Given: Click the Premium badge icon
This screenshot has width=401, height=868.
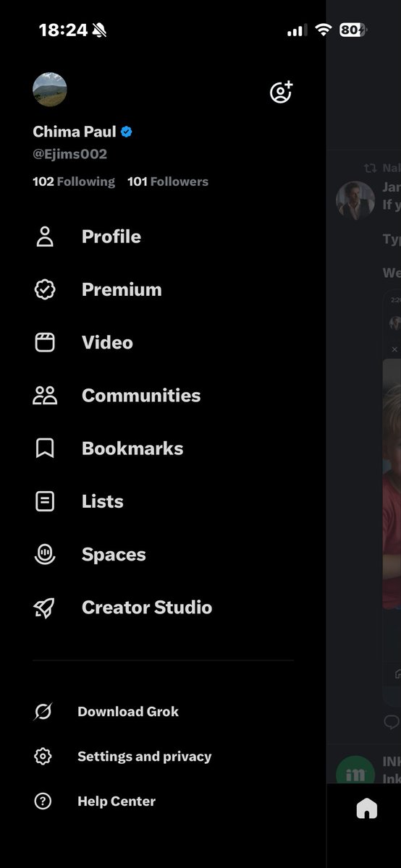Looking at the screenshot, I should [45, 289].
